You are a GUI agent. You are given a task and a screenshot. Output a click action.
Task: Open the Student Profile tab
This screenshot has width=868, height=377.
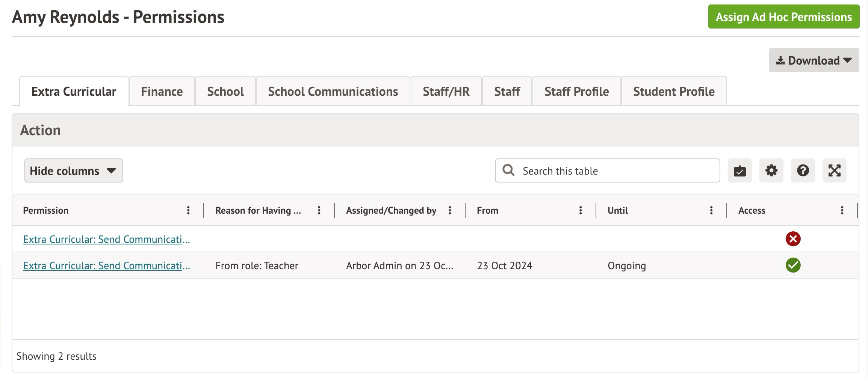pyautogui.click(x=673, y=92)
